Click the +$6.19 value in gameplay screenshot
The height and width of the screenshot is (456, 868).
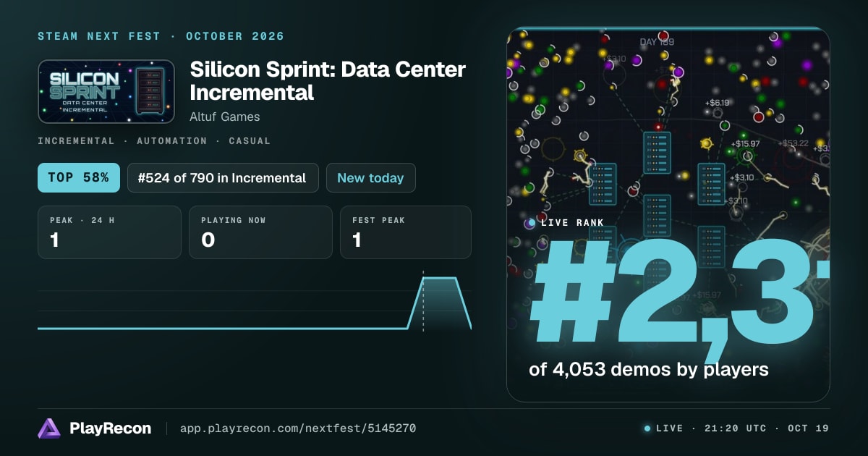tap(716, 103)
